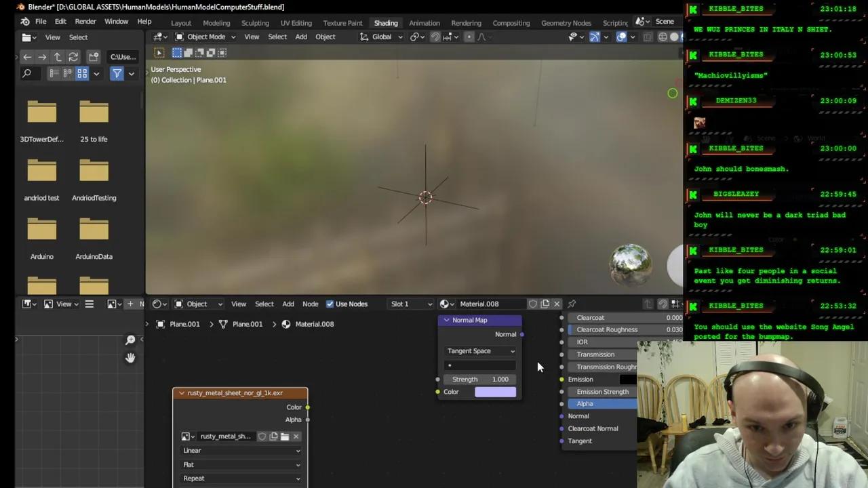Open filter settings dropdown beside the funnel
Image resolution: width=868 pixels, height=488 pixels.
pyautogui.click(x=131, y=73)
